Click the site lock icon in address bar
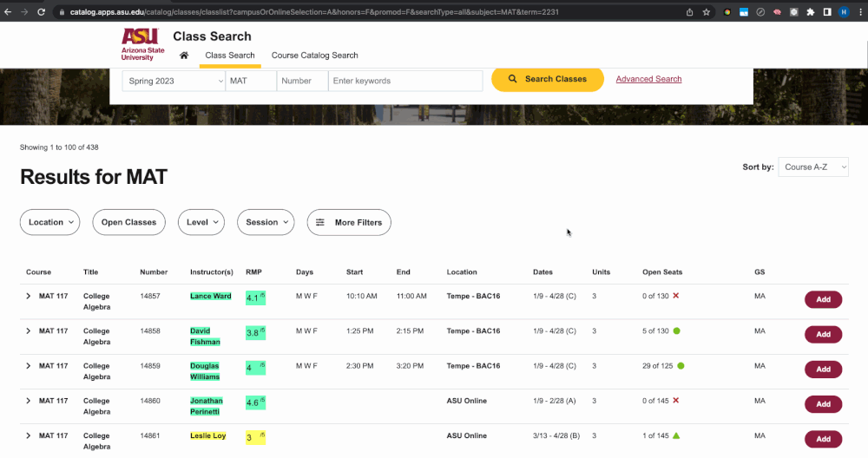868x458 pixels. tap(62, 12)
